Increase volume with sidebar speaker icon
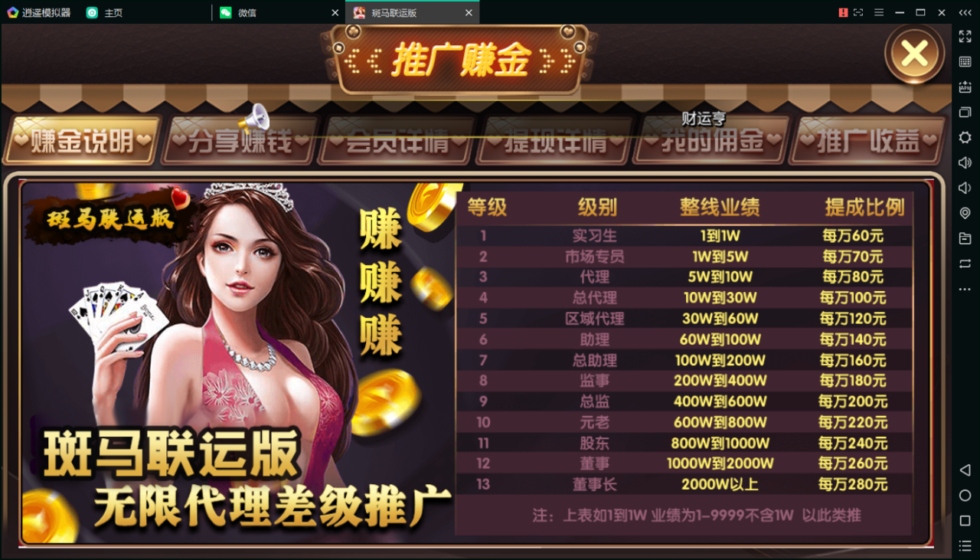Screen dimensions: 980x560 965,162
